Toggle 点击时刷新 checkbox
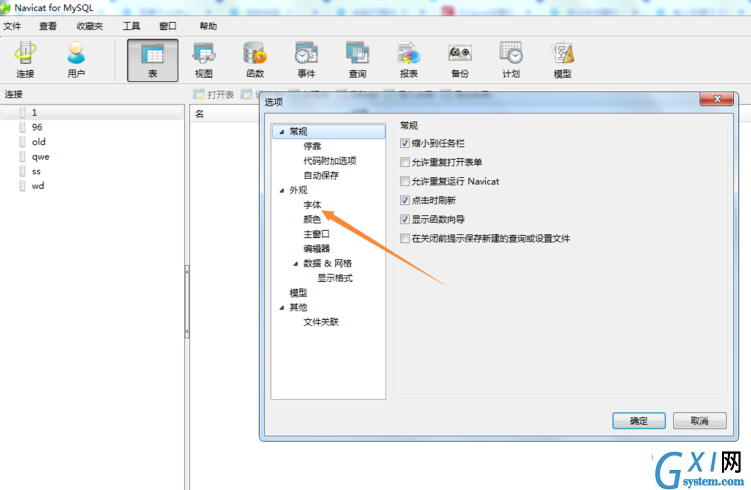The image size is (751, 490). pos(405,200)
